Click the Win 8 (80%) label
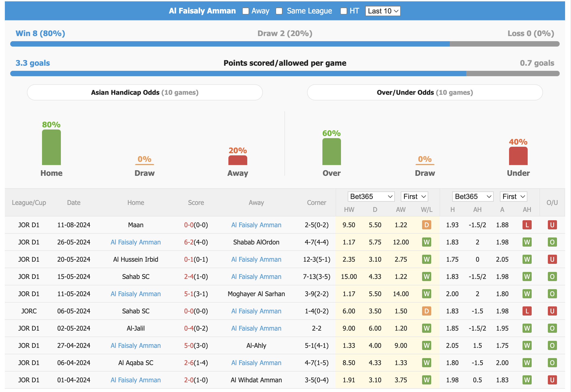 coord(40,33)
